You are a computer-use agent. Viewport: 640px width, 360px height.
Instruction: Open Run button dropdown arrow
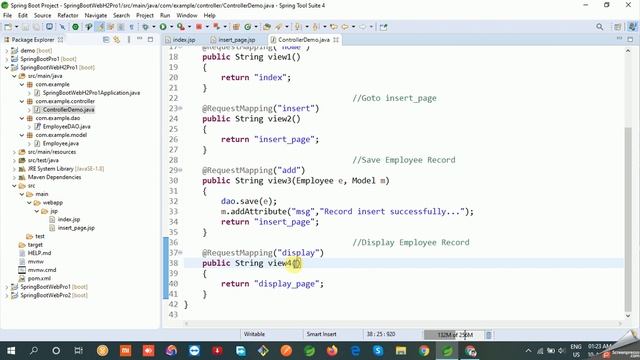(171, 27)
